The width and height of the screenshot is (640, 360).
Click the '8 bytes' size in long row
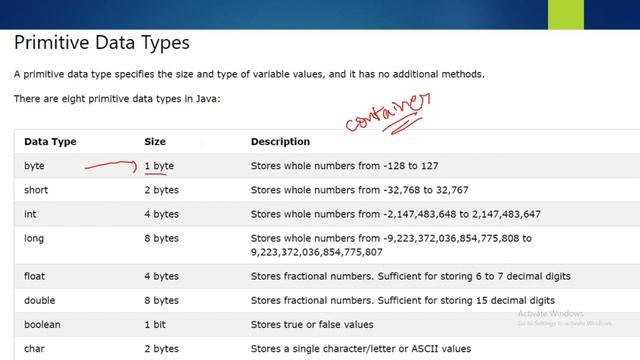pyautogui.click(x=162, y=238)
